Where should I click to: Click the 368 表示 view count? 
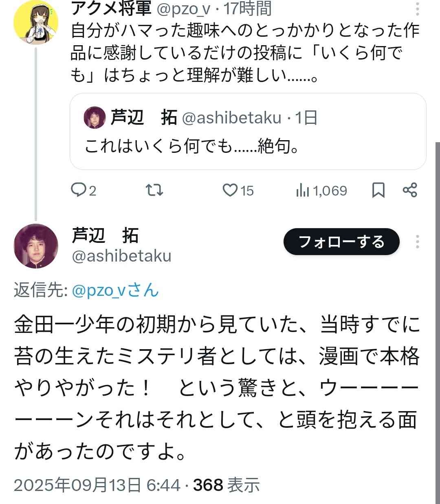(226, 485)
